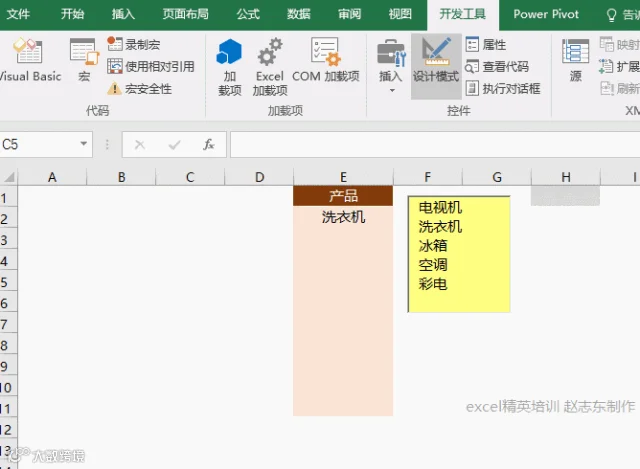
Task: Select column E header
Action: [343, 177]
